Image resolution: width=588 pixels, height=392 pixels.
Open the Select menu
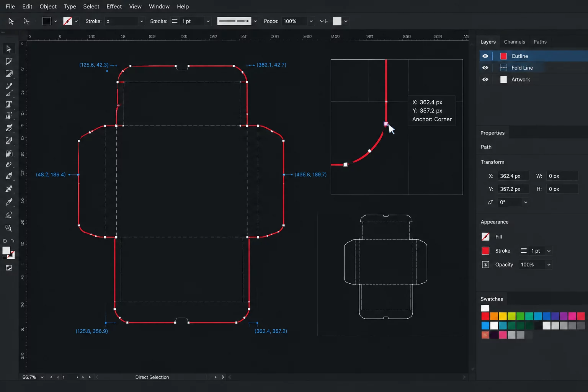point(91,7)
